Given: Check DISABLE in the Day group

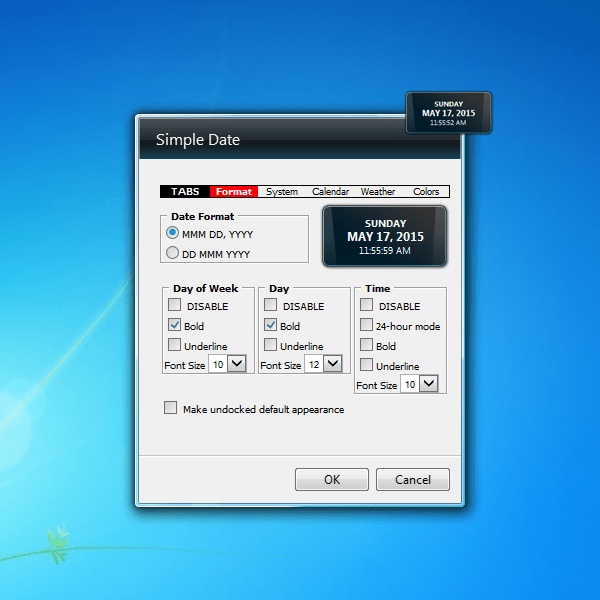Looking at the screenshot, I should 271,305.
